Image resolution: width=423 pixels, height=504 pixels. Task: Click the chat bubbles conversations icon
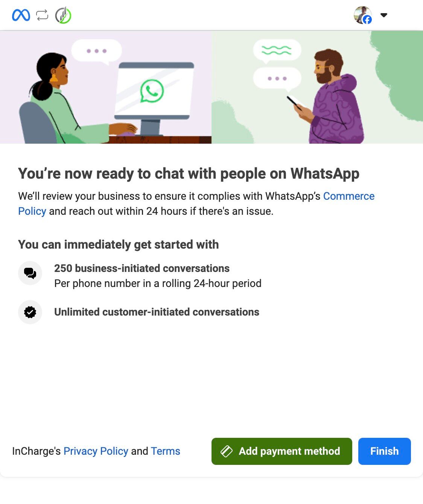click(30, 273)
